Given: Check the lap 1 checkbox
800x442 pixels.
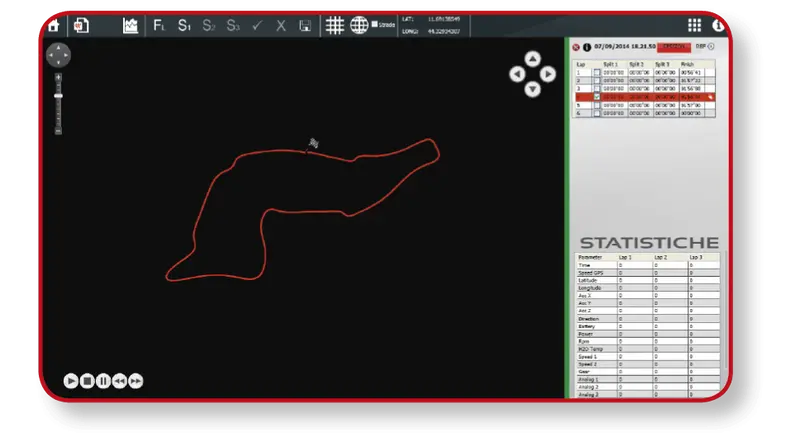Looking at the screenshot, I should 596,72.
